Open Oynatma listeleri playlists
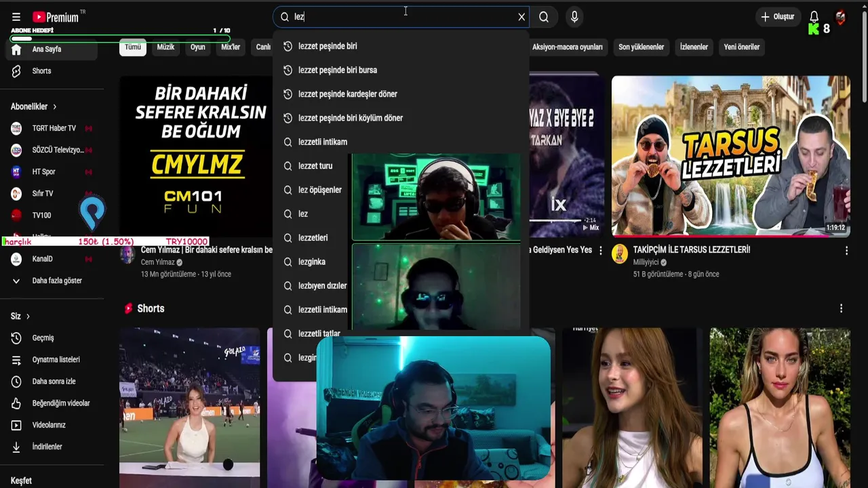The image size is (868, 488). [54, 359]
